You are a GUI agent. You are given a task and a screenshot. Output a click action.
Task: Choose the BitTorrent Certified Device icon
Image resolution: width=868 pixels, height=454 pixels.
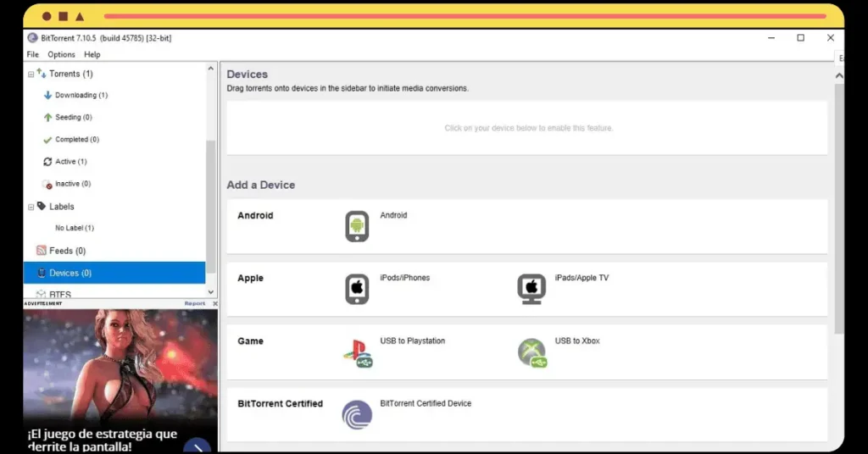(357, 415)
